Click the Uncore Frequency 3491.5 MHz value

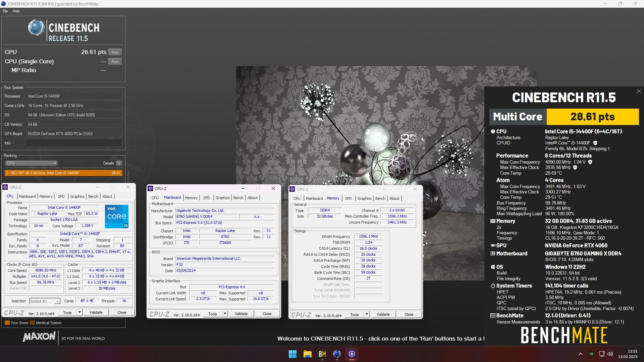coord(397,222)
